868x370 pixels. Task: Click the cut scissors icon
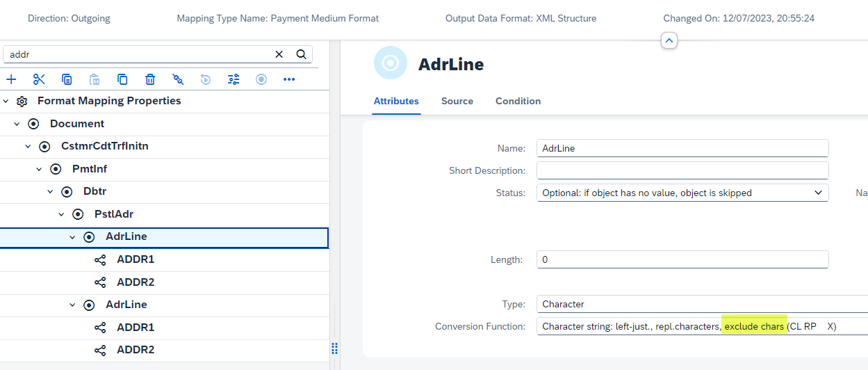point(39,79)
